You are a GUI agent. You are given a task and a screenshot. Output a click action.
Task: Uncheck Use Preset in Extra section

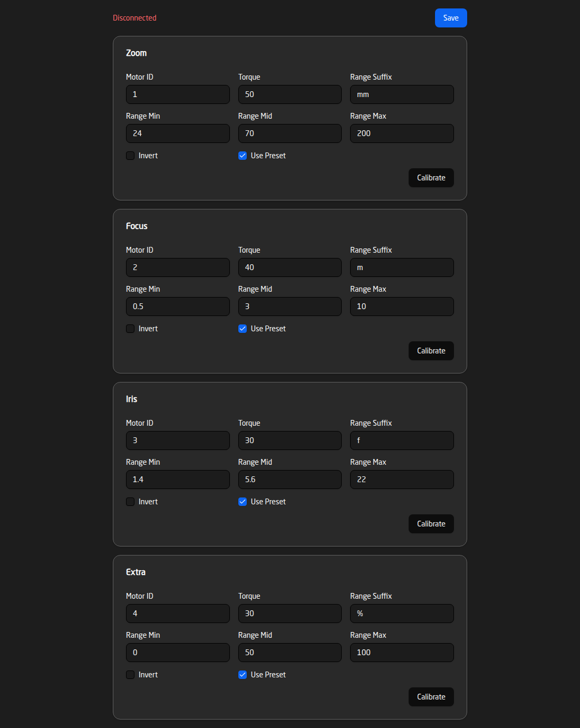click(243, 675)
